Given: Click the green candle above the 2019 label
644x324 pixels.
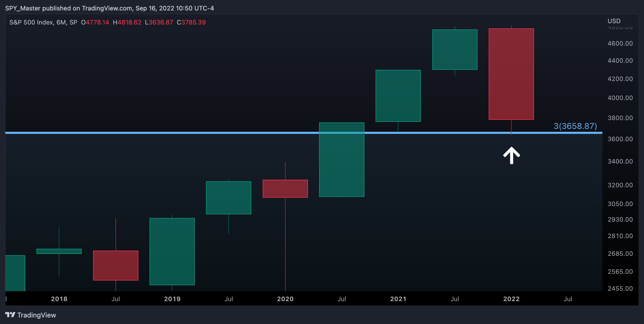Looking at the screenshot, I should pos(172,251).
